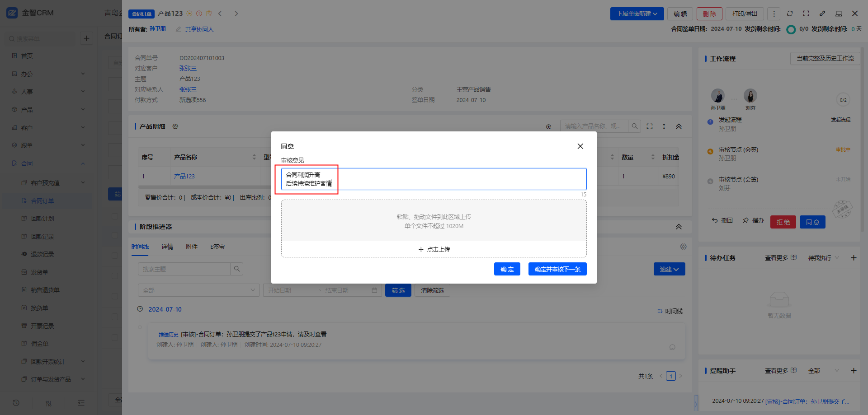This screenshot has height=415, width=868.
Task: Click the dock window icon in top toolbar
Action: click(839, 14)
